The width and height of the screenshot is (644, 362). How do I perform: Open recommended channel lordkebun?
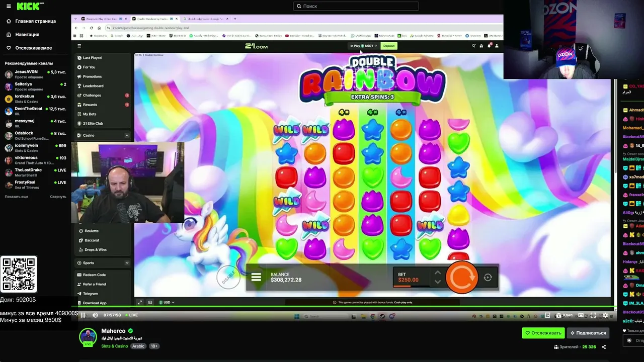tap(35, 99)
